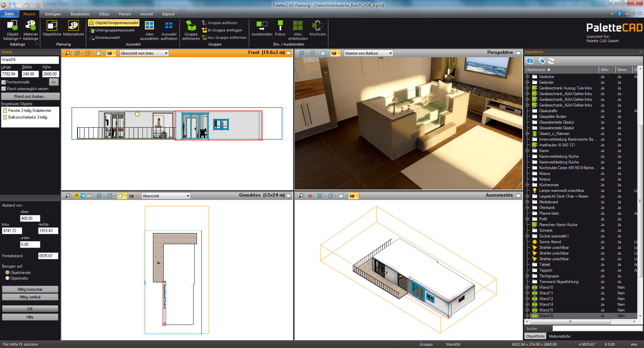Click the Ausblenden icon in ribbon

pos(262,26)
